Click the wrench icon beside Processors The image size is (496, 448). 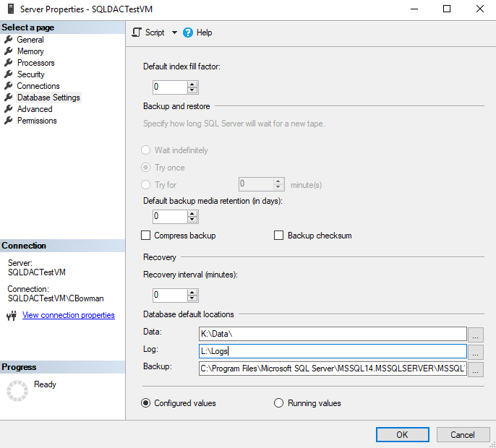coord(9,63)
